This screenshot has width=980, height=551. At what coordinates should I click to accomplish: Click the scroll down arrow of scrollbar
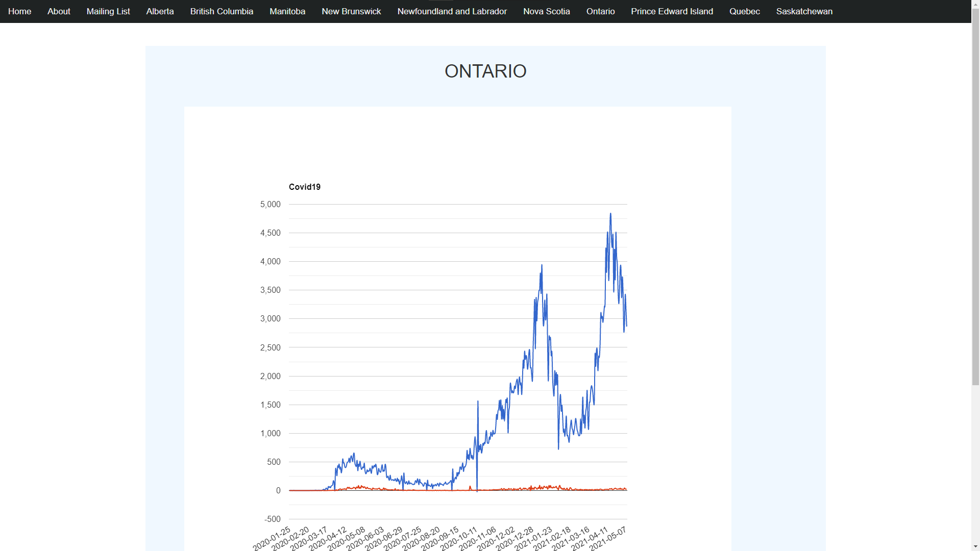975,546
